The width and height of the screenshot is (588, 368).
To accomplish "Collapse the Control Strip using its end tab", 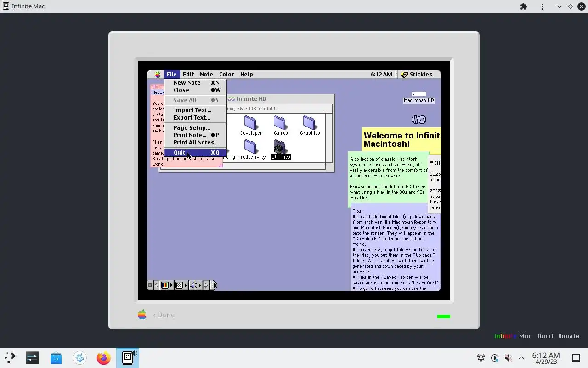I will (213, 285).
